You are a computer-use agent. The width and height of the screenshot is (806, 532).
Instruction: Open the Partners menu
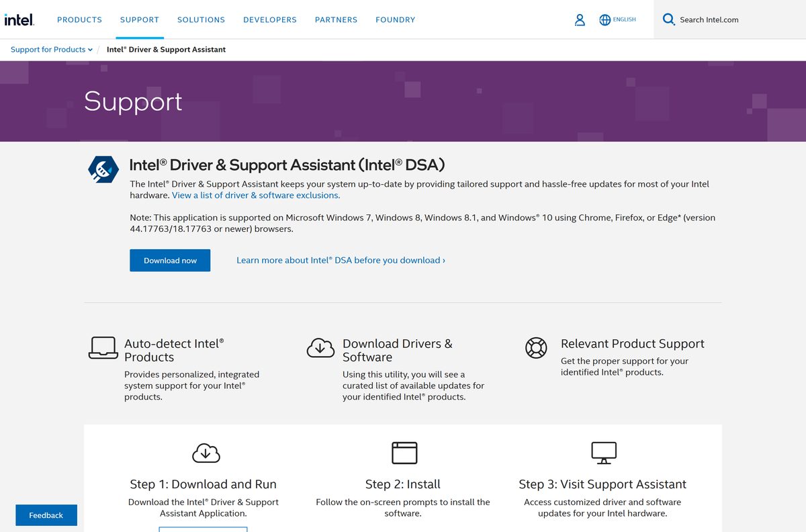pyautogui.click(x=336, y=19)
